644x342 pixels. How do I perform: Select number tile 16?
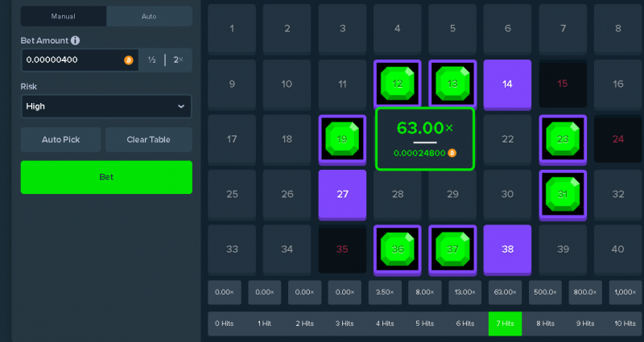pos(618,84)
